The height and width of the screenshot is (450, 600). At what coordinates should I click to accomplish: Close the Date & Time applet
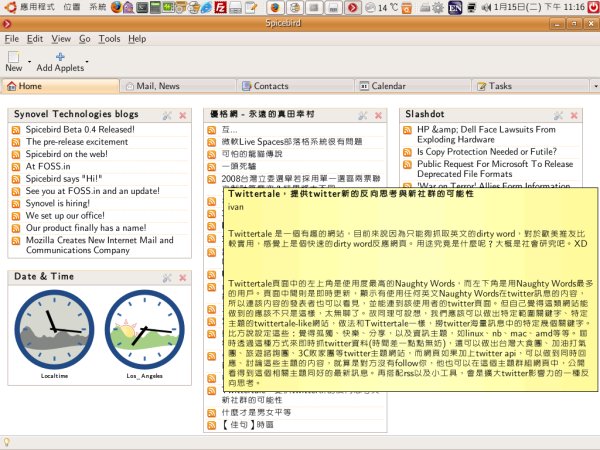coord(183,278)
